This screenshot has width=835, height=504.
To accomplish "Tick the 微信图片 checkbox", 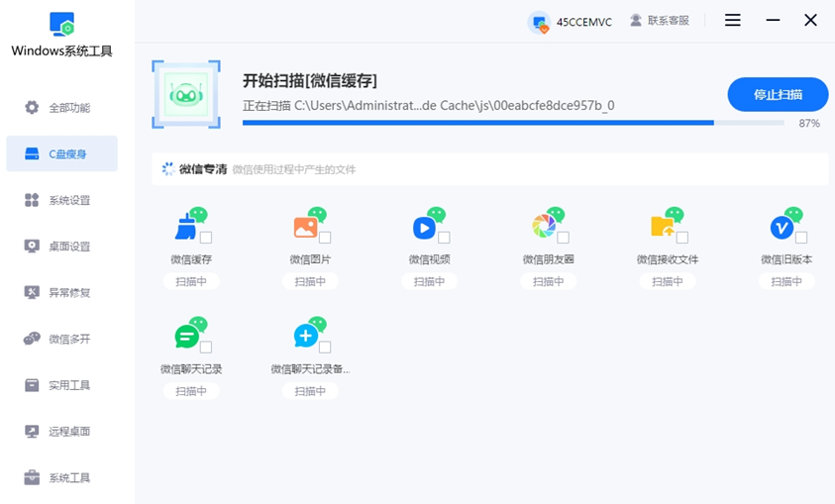I will (325, 238).
